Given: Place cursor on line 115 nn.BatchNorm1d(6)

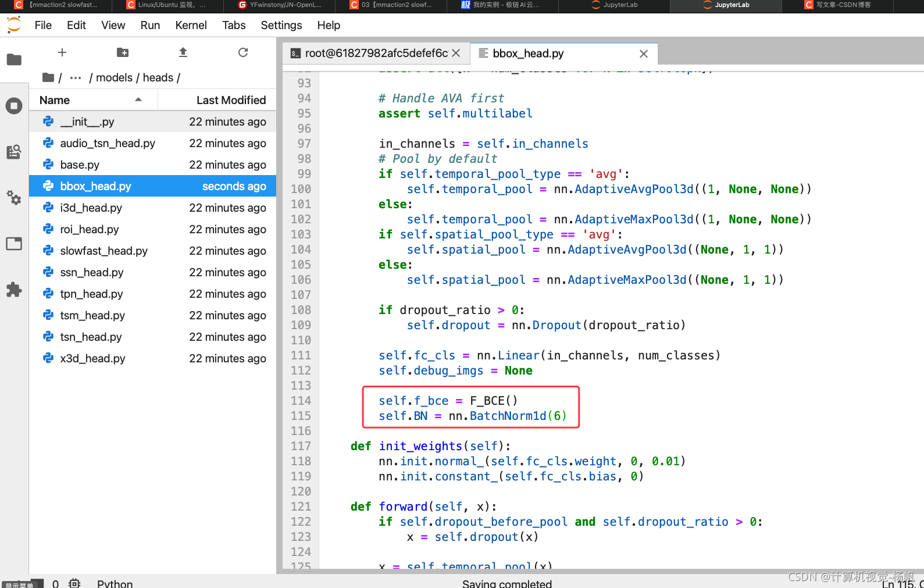Looking at the screenshot, I should [507, 416].
